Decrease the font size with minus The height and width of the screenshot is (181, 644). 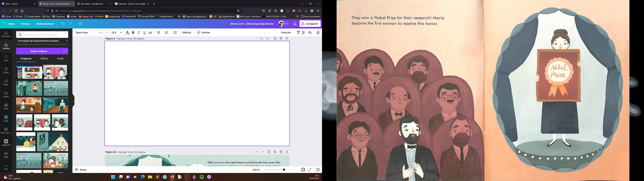coord(107,33)
